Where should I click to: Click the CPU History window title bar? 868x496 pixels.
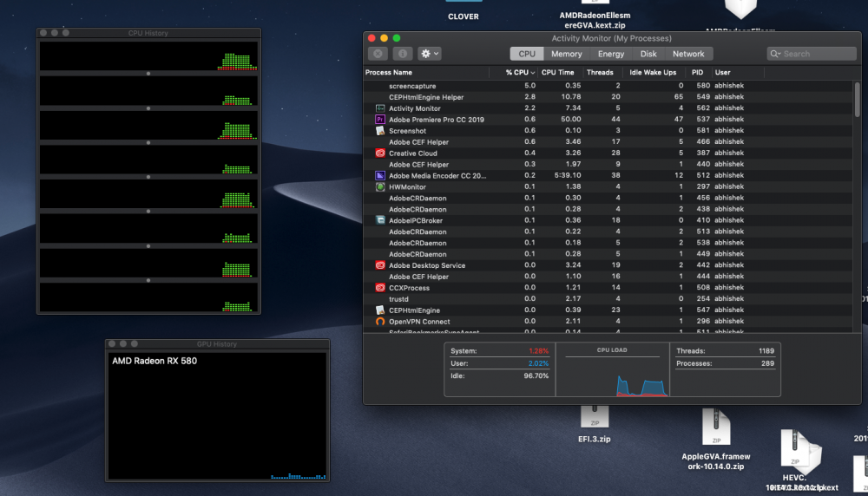pos(148,33)
